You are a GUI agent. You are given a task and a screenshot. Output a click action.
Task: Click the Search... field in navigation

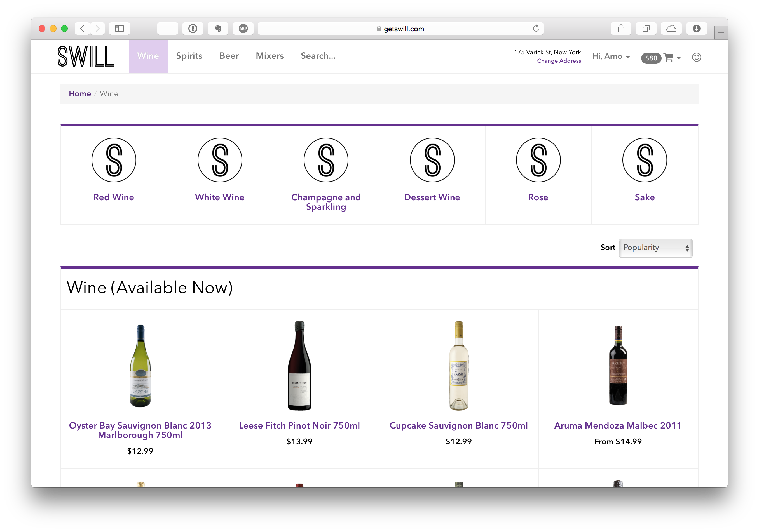[318, 56]
